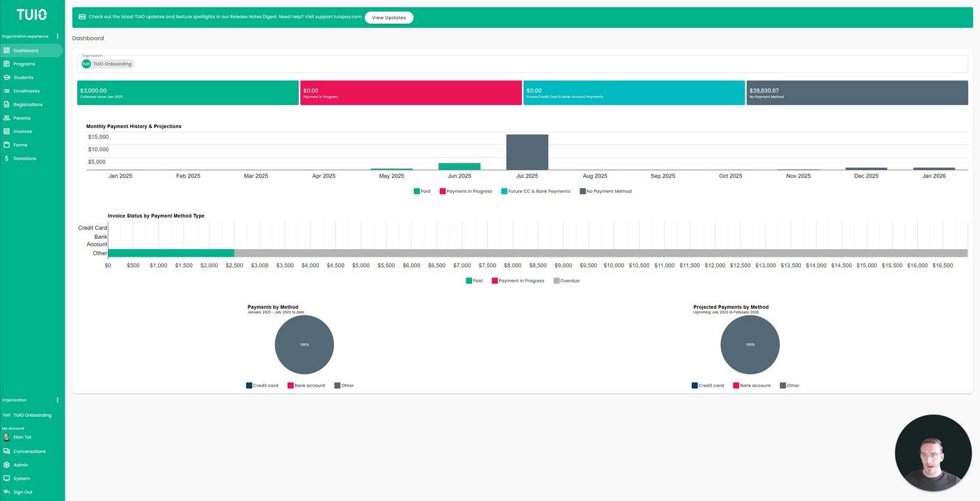
Task: Toggle the Overdue legend entry
Action: [x=566, y=281]
